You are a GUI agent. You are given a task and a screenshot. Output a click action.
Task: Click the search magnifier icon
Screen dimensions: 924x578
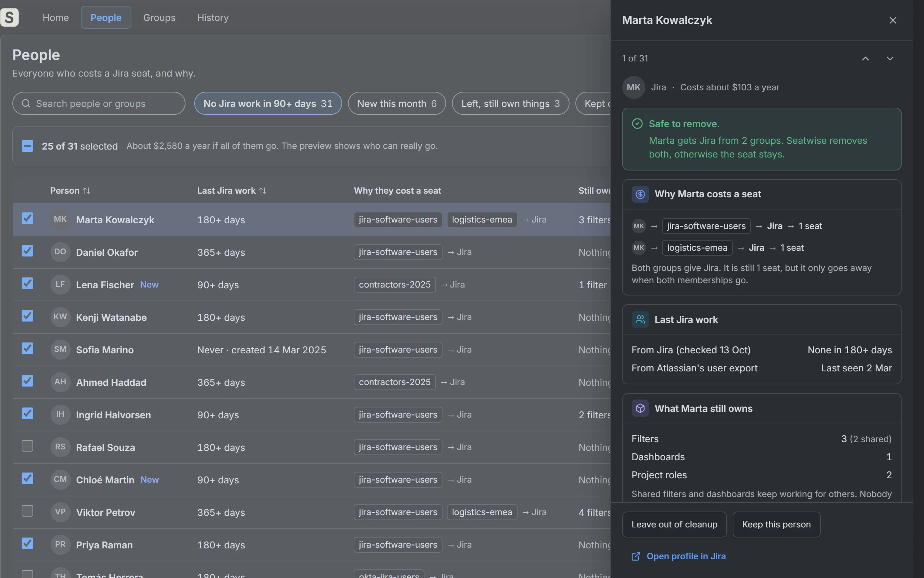click(x=26, y=103)
